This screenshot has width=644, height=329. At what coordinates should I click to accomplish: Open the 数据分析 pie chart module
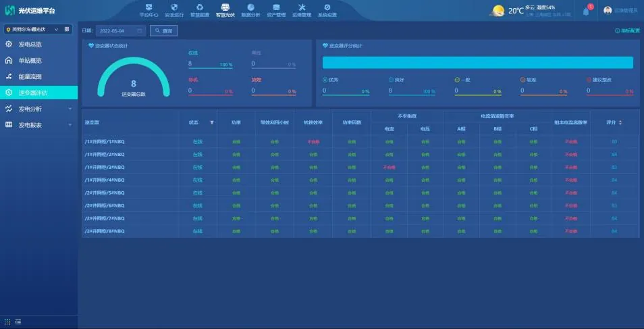tap(250, 10)
